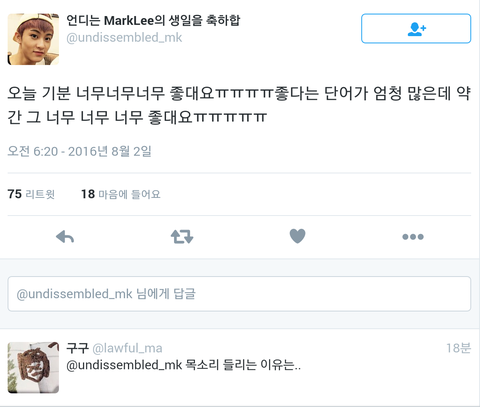Click the replier name 구구
Image resolution: width=480 pixels, height=407 pixels.
pyautogui.click(x=77, y=348)
